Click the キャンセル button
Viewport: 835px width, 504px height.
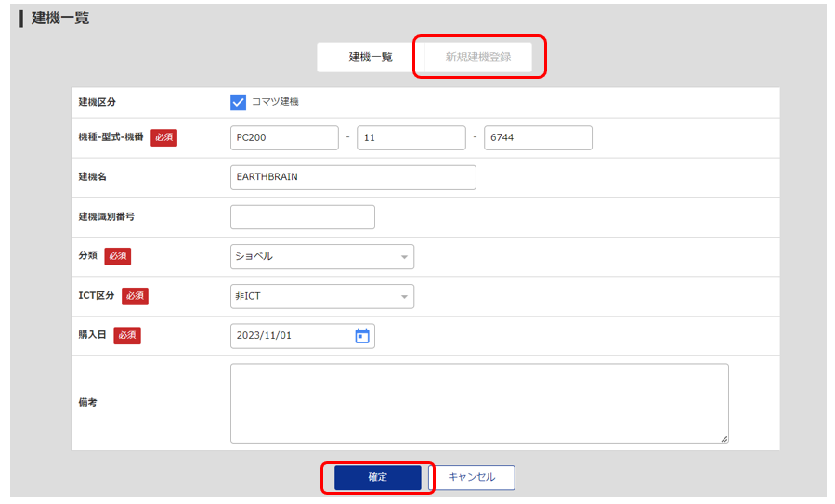click(472, 477)
